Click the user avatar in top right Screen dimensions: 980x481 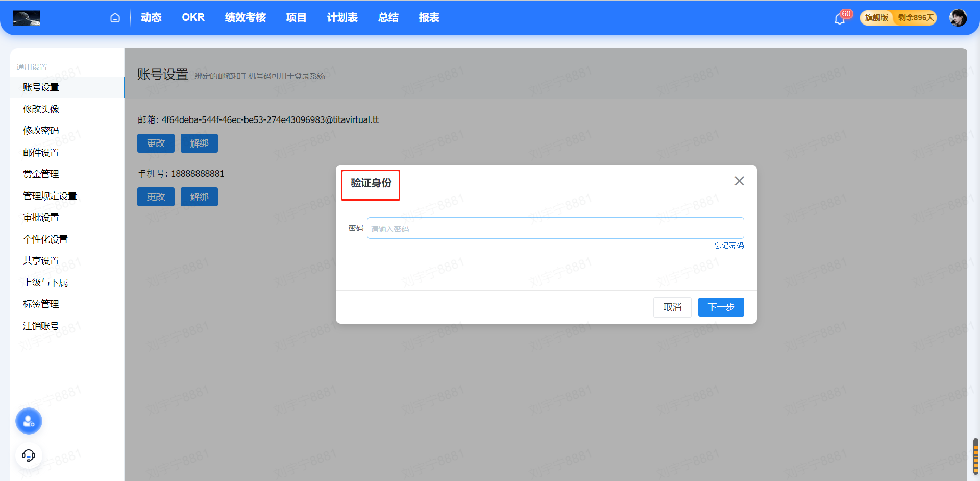click(958, 18)
